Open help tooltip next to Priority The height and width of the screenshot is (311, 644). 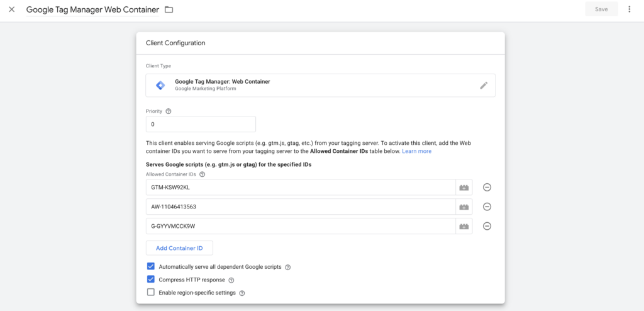169,111
